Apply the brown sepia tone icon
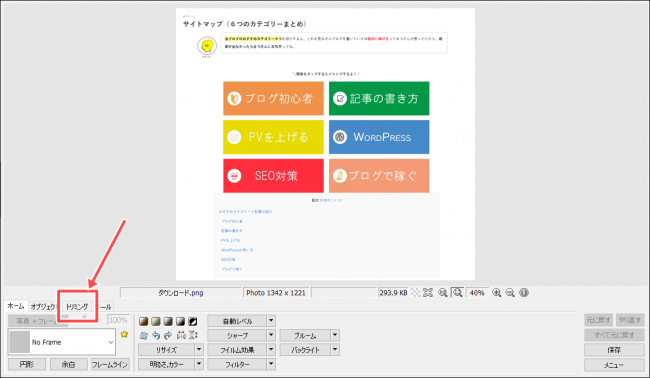This screenshot has height=378, width=650. 143,321
